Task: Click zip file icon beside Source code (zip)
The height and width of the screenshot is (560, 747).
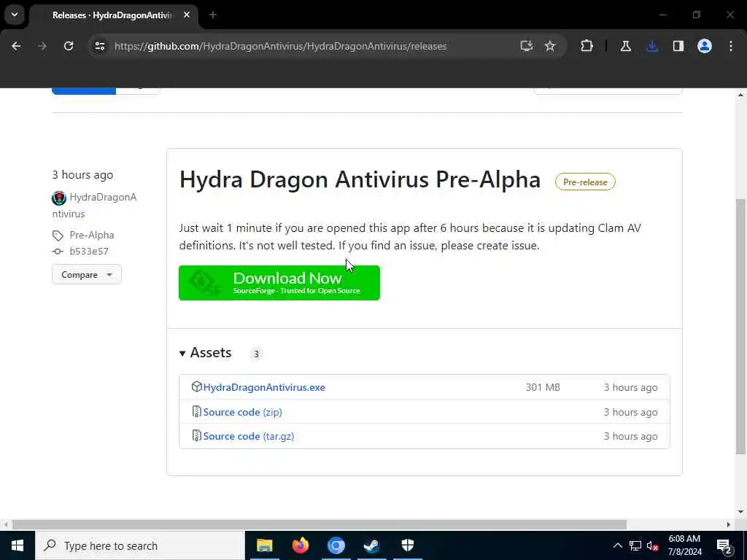Action: click(x=196, y=411)
